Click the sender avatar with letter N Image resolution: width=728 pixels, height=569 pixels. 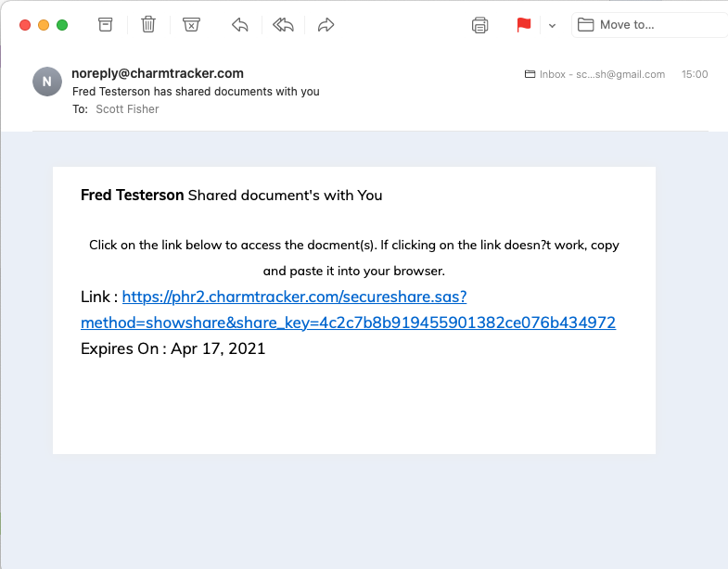point(47,82)
